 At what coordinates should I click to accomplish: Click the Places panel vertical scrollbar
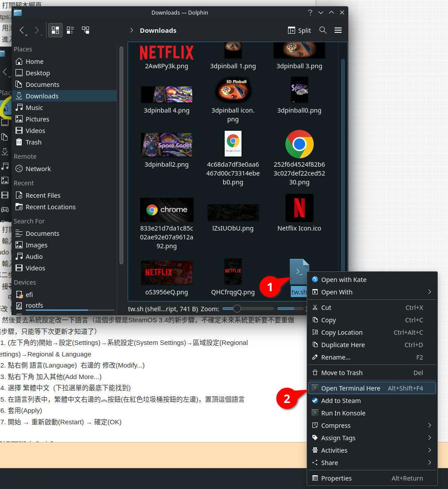tap(121, 156)
